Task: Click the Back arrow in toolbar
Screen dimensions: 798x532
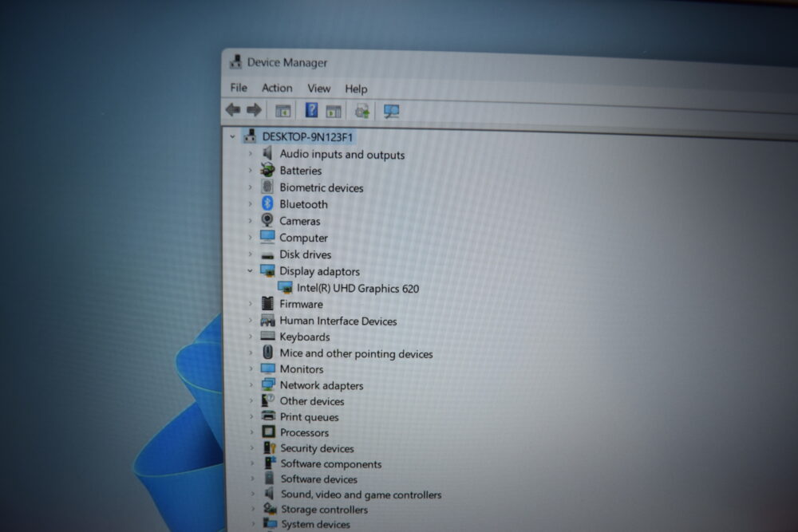Action: pyautogui.click(x=233, y=109)
